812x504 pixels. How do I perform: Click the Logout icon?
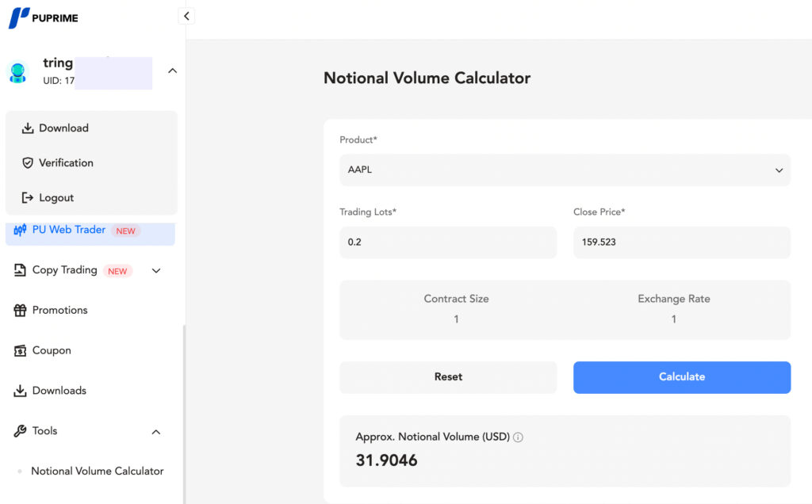[x=29, y=197]
